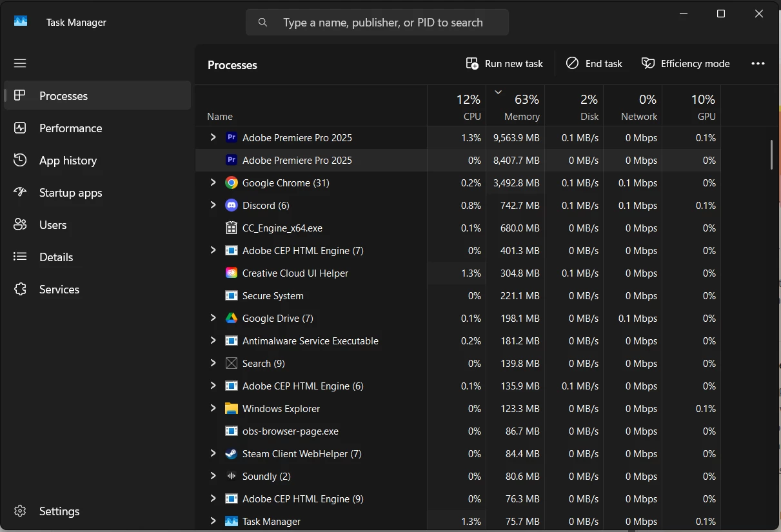Image resolution: width=781 pixels, height=532 pixels.
Task: Expand the Windows Explorer group
Action: 213,408
